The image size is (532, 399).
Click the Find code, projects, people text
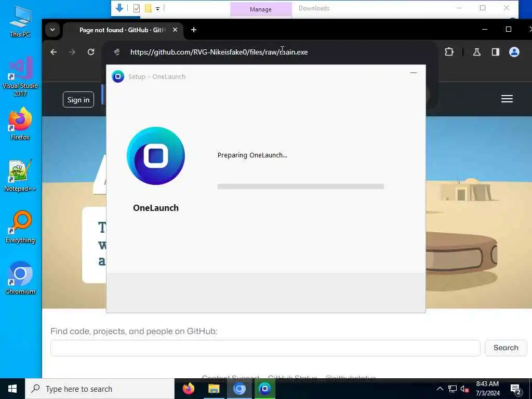pyautogui.click(x=134, y=331)
